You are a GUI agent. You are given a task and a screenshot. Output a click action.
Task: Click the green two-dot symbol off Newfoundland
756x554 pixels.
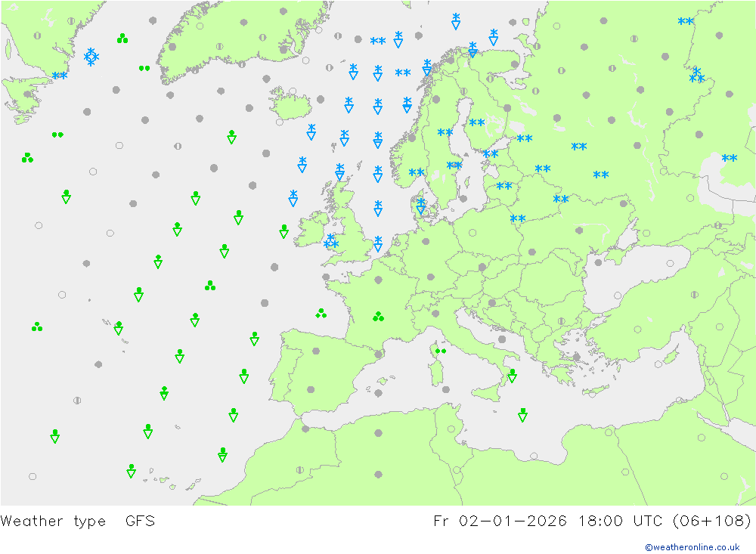tap(57, 135)
